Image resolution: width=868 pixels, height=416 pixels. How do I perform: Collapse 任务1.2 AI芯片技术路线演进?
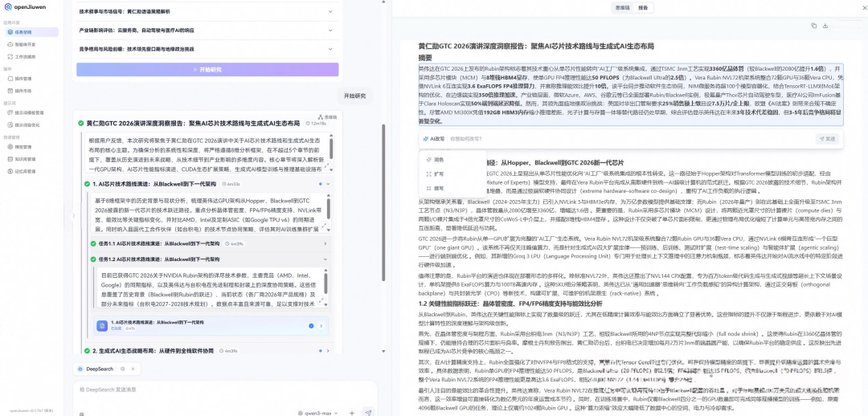click(x=325, y=259)
